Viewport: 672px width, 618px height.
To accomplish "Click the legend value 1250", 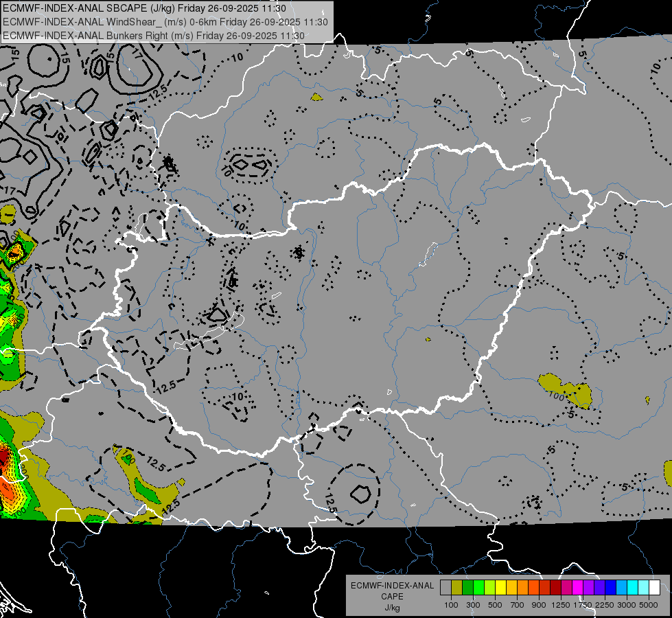I will [561, 605].
